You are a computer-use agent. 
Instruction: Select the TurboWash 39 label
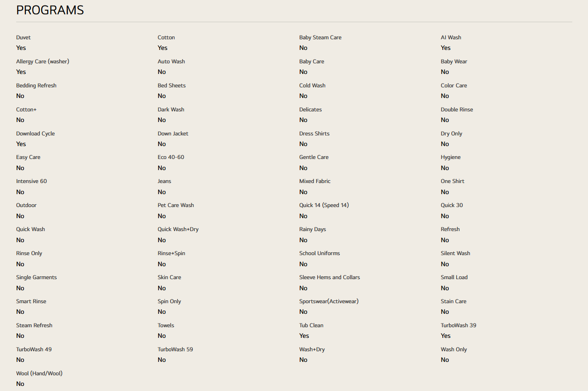(458, 325)
